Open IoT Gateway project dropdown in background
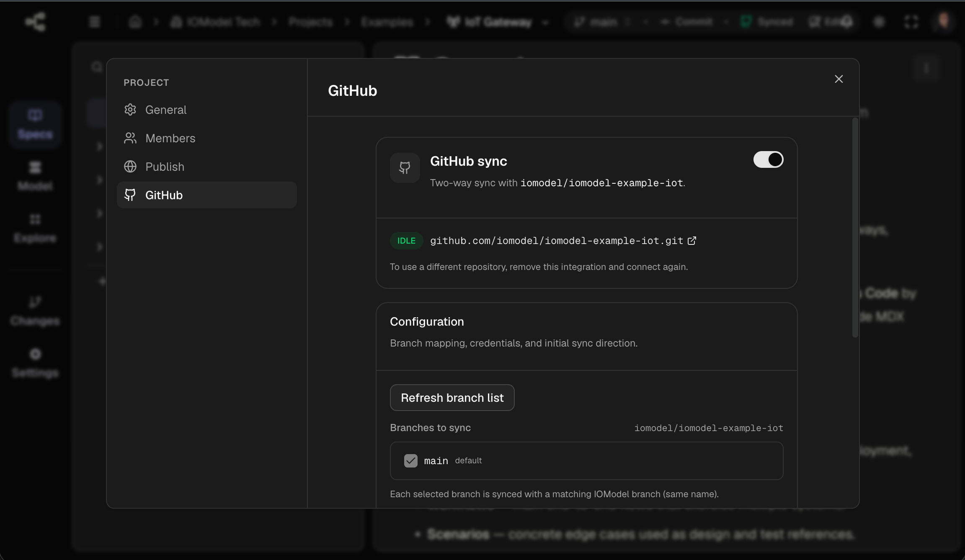The width and height of the screenshot is (965, 560). (498, 21)
